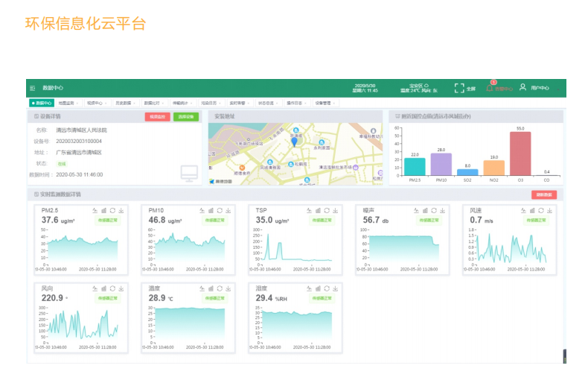
Task: Switch the TSP chart to bar view
Action: [x=318, y=211]
